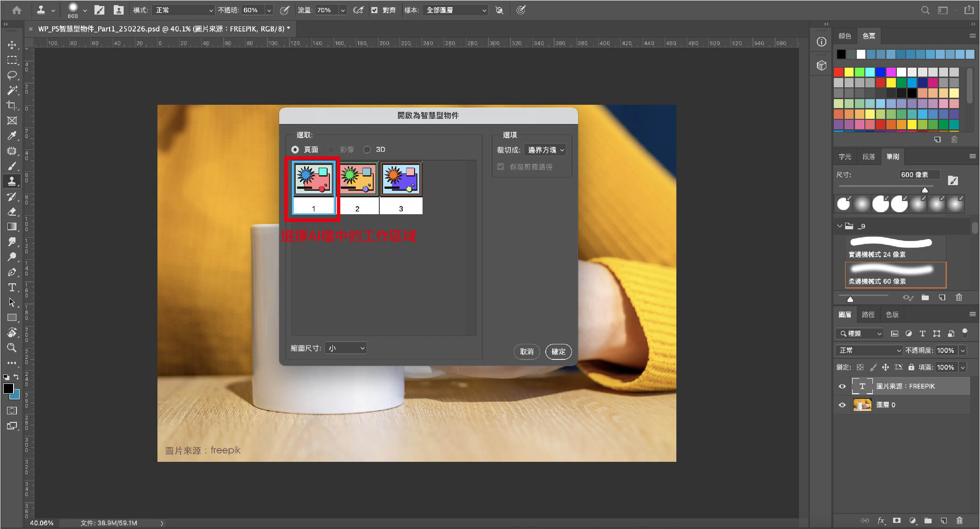
Task: Click the 取消 button
Action: (526, 351)
